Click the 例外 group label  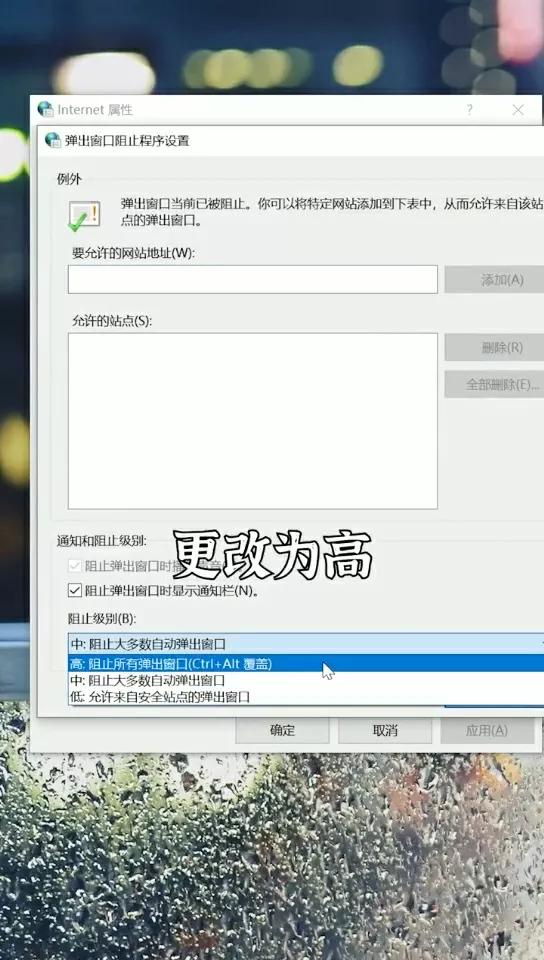pyautogui.click(x=69, y=179)
